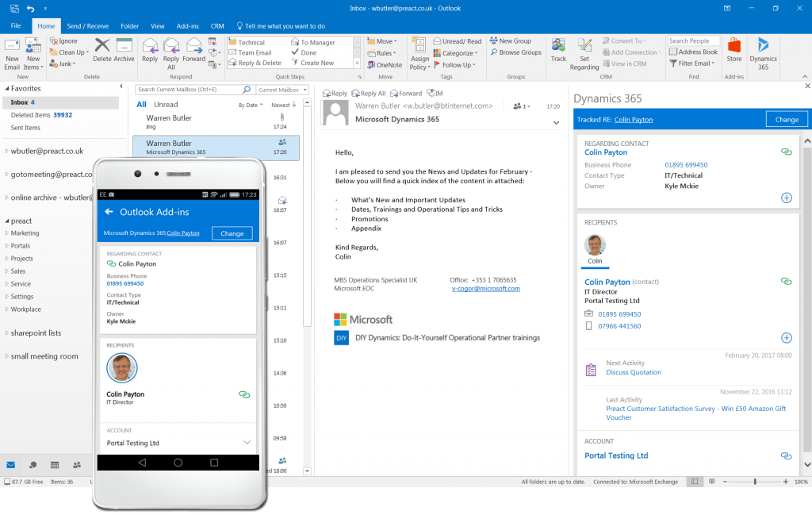Open Warren Butler's Img message

tap(216, 121)
